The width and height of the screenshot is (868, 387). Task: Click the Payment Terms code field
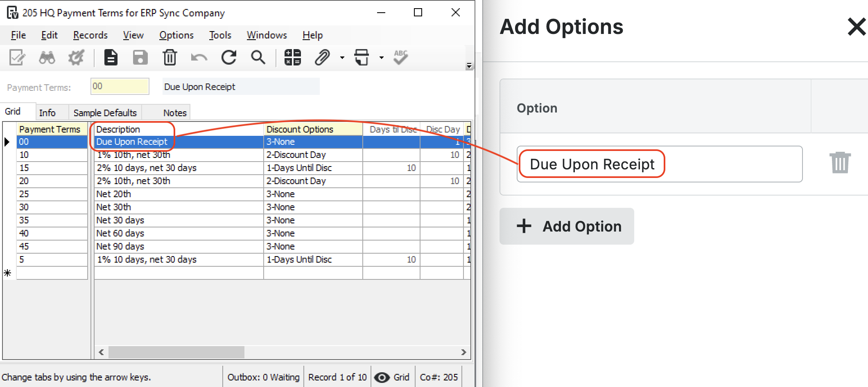[x=120, y=86]
